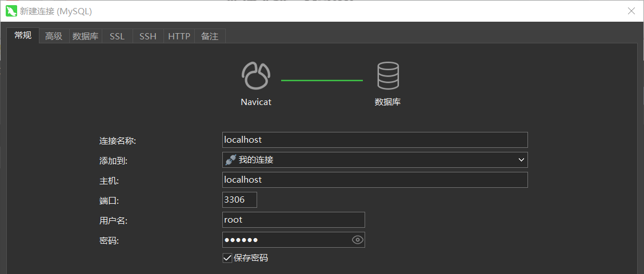Click the 端口: label
Screen dimensions: 644x274
pyautogui.click(x=109, y=201)
